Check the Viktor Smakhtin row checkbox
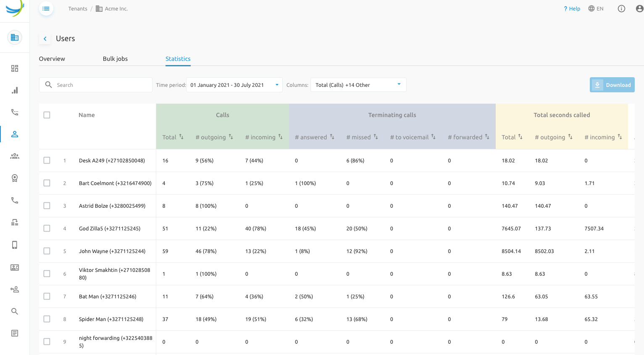Viewport: 644px width, 355px height. [47, 274]
